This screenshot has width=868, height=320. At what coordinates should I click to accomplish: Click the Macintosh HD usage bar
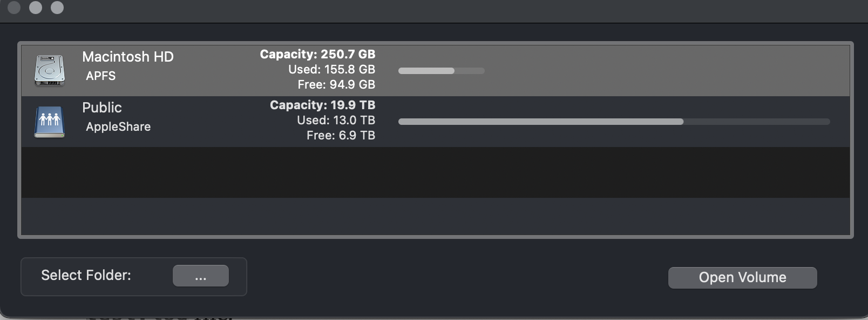coord(441,71)
